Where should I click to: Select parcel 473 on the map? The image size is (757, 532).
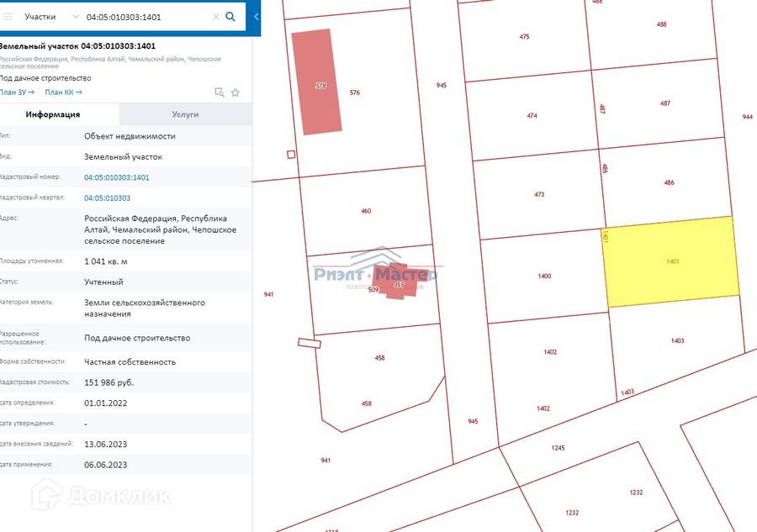539,195
